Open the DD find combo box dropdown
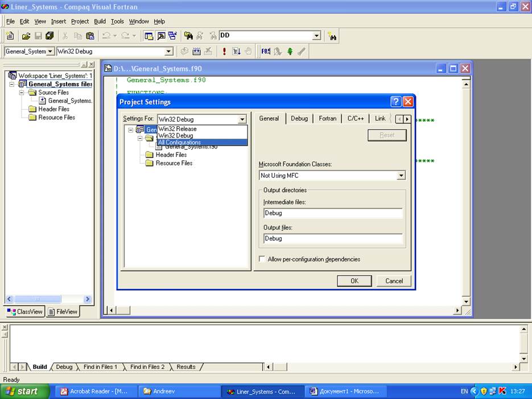 pos(316,36)
